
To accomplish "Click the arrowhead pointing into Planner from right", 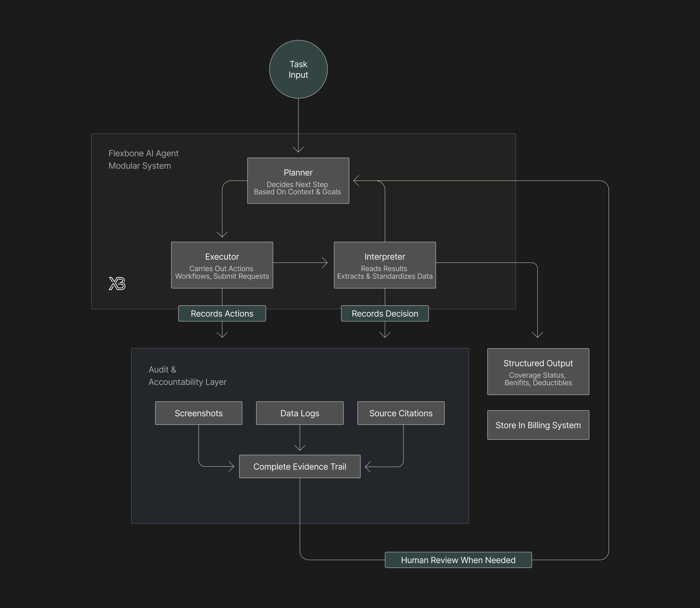I will point(356,181).
